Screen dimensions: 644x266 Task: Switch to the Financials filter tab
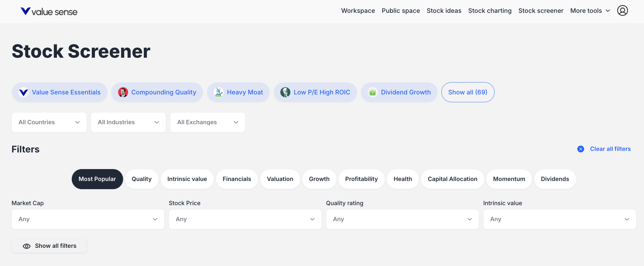(237, 179)
